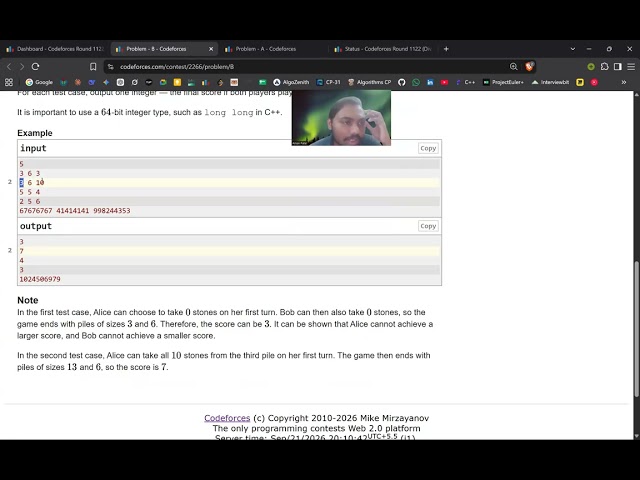Click the 'Example' heading
Image resolution: width=640 pixels, height=480 pixels.
(35, 133)
